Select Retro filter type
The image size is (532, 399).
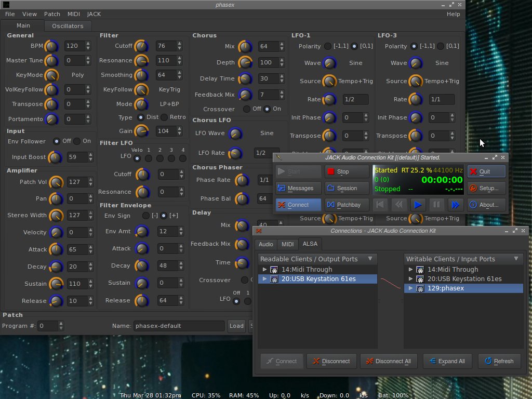click(x=165, y=117)
